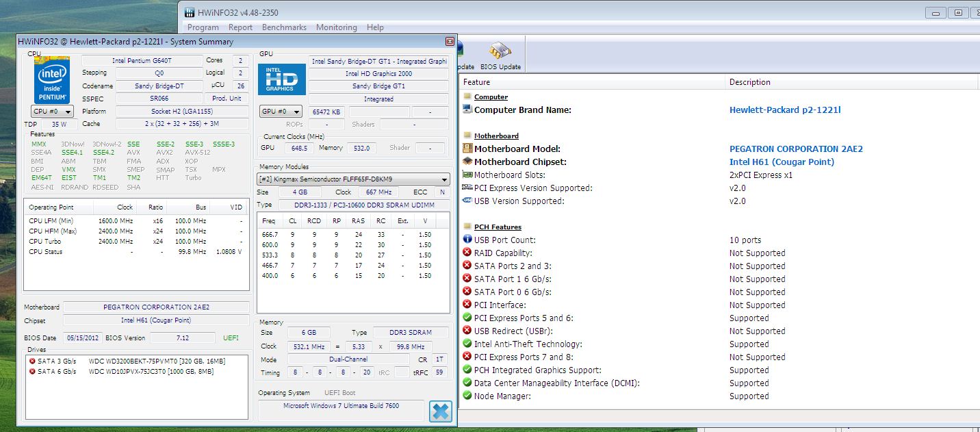
Task: Close the System Summary with the blue X button
Action: pyautogui.click(x=440, y=411)
